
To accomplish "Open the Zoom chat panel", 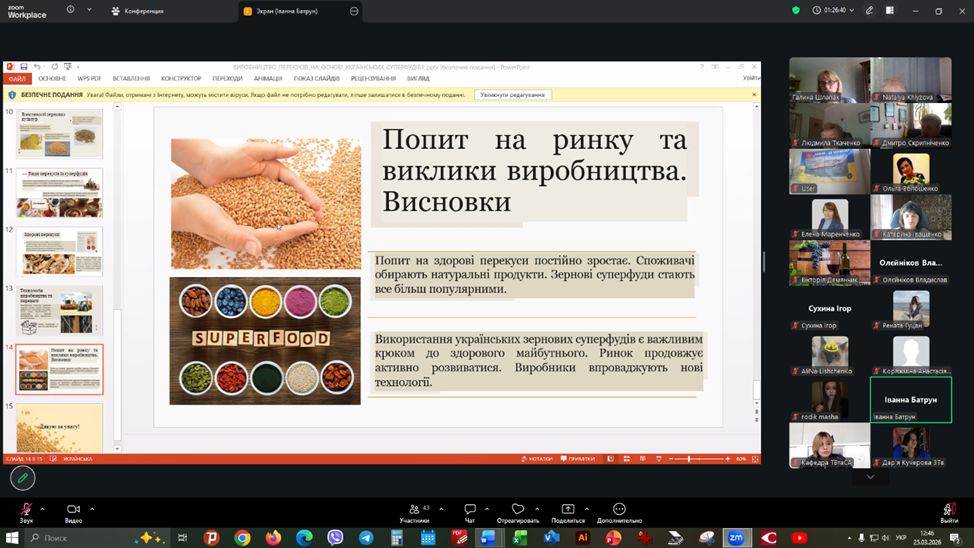I will [x=469, y=510].
